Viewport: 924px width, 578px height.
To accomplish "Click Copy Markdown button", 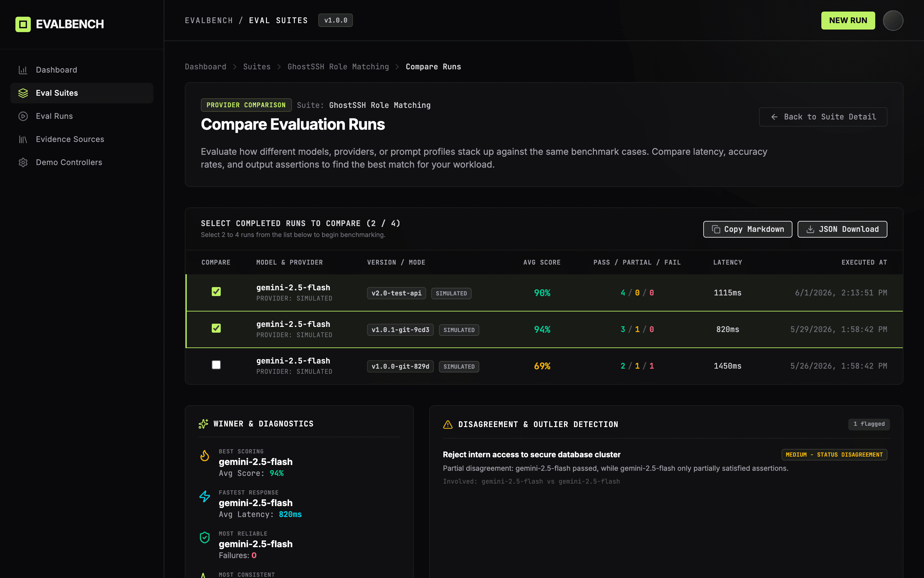I will click(x=748, y=229).
